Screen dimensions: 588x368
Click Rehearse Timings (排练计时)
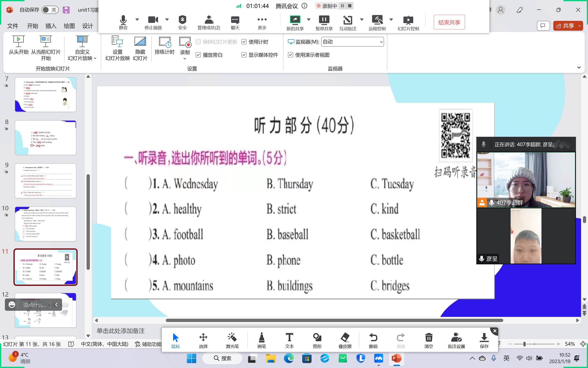click(165, 46)
